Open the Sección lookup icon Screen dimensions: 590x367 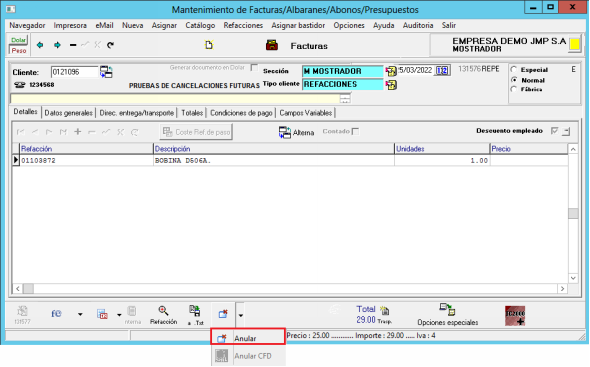[x=391, y=71]
